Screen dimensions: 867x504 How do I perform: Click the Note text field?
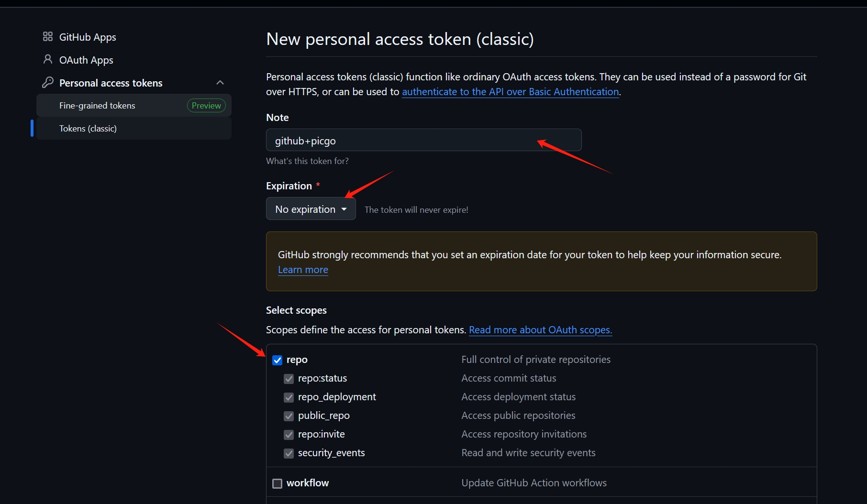(423, 140)
